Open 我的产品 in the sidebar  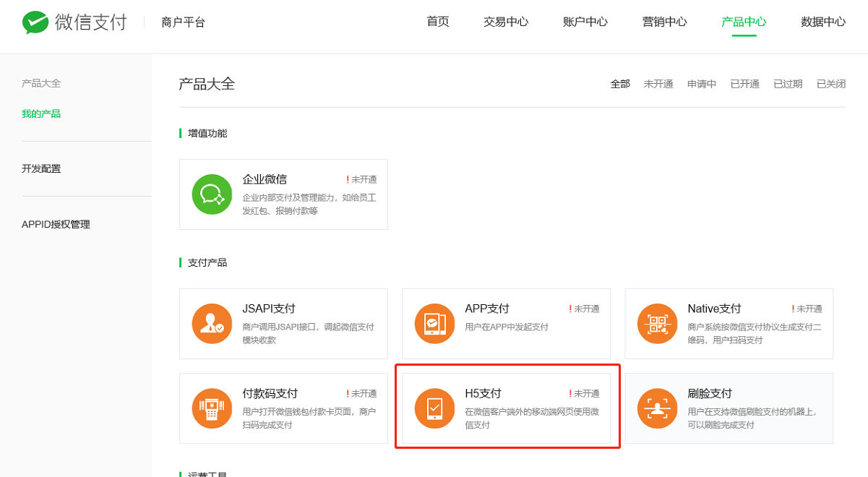pos(41,113)
